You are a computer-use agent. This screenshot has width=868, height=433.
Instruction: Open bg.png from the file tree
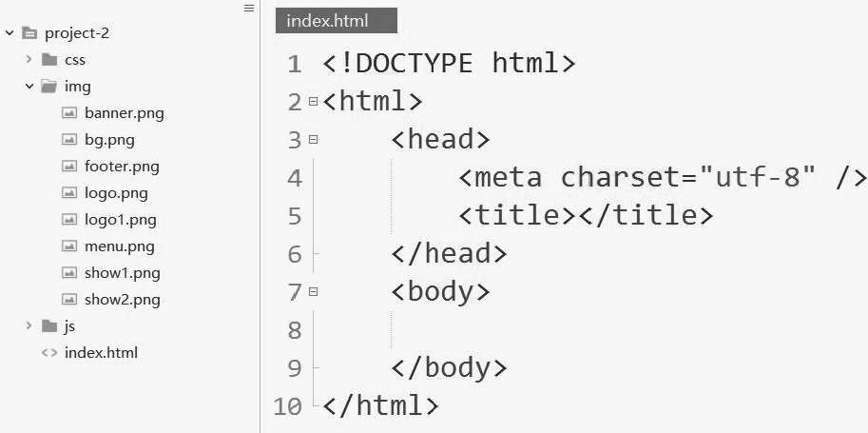point(109,140)
